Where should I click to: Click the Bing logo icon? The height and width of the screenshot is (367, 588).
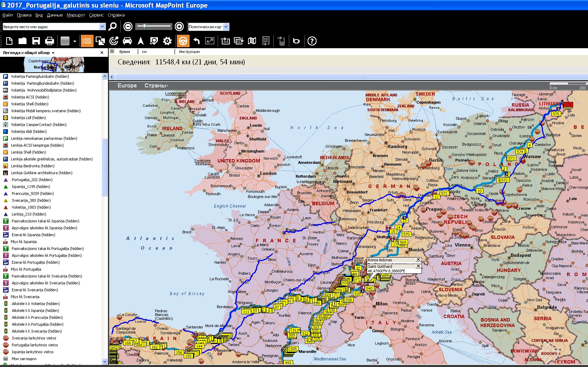click(296, 41)
